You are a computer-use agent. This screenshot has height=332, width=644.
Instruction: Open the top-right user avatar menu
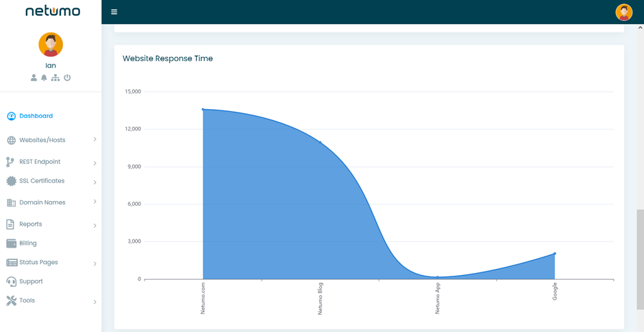click(x=624, y=12)
